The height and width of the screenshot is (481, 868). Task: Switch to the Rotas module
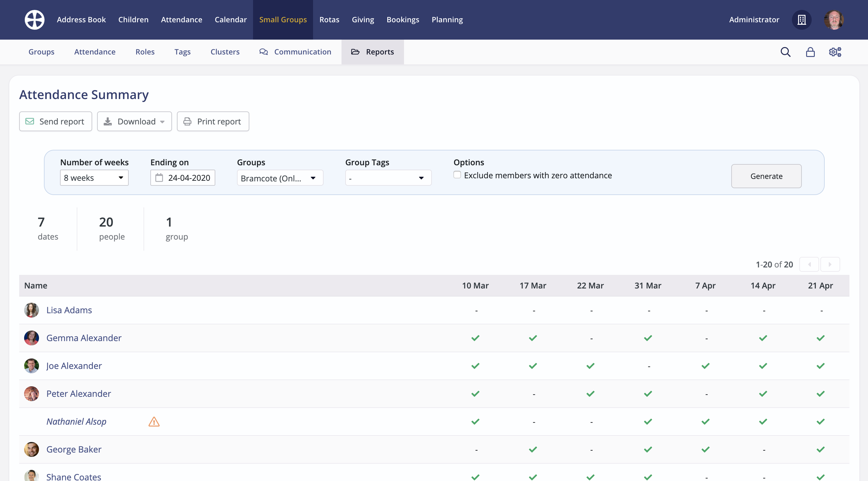pos(329,19)
